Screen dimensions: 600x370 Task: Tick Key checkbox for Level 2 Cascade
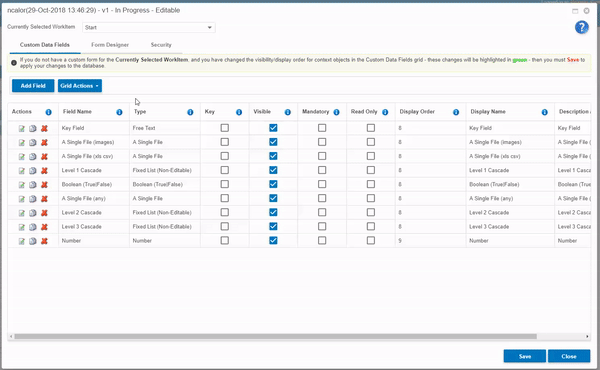tap(225, 212)
